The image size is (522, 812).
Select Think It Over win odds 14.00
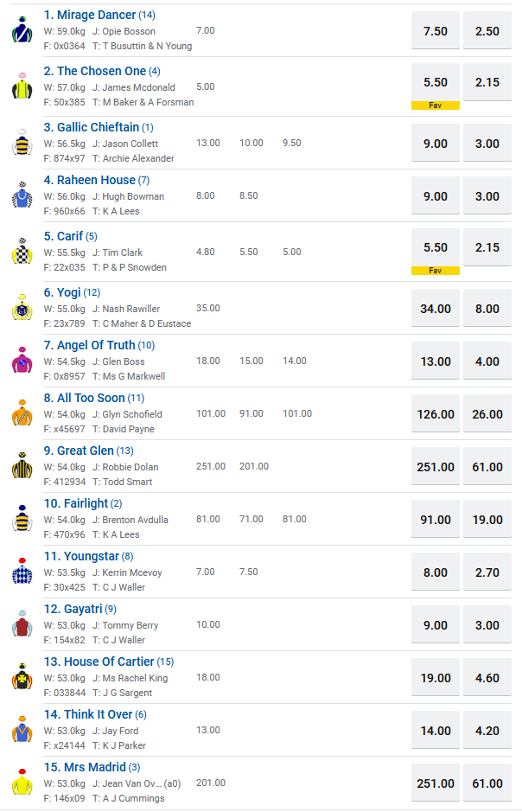[436, 731]
